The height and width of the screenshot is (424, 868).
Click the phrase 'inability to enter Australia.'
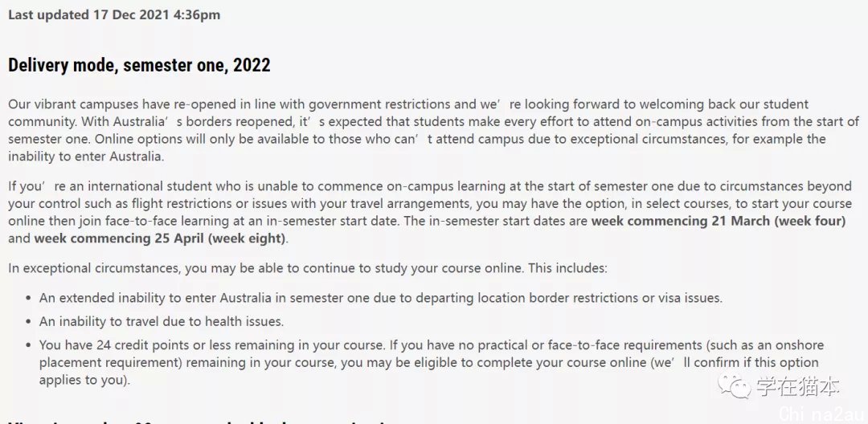(86, 157)
